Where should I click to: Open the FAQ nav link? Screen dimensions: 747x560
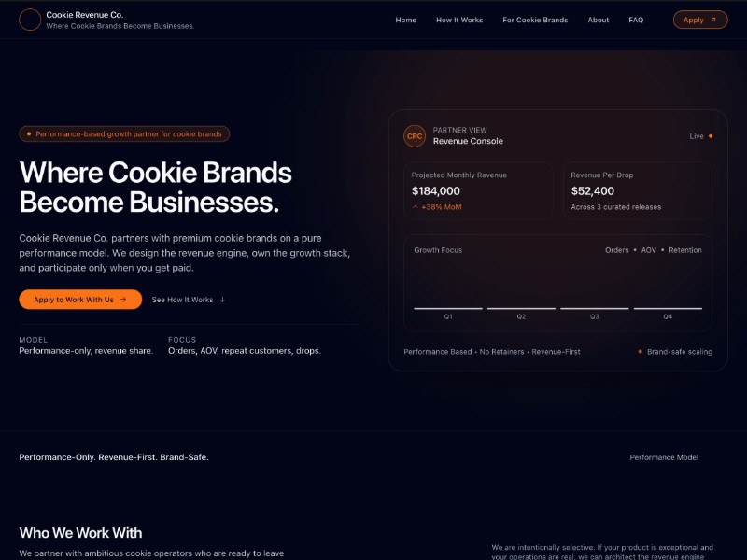pos(636,20)
